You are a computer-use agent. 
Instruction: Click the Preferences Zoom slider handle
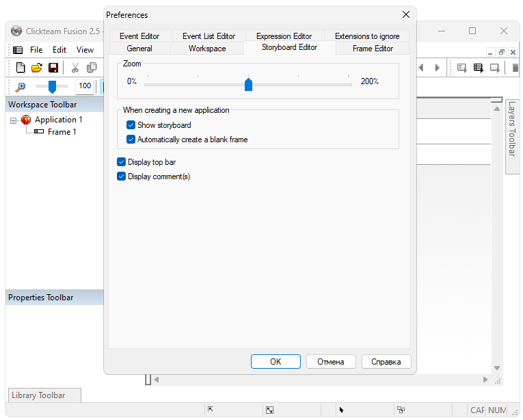248,84
